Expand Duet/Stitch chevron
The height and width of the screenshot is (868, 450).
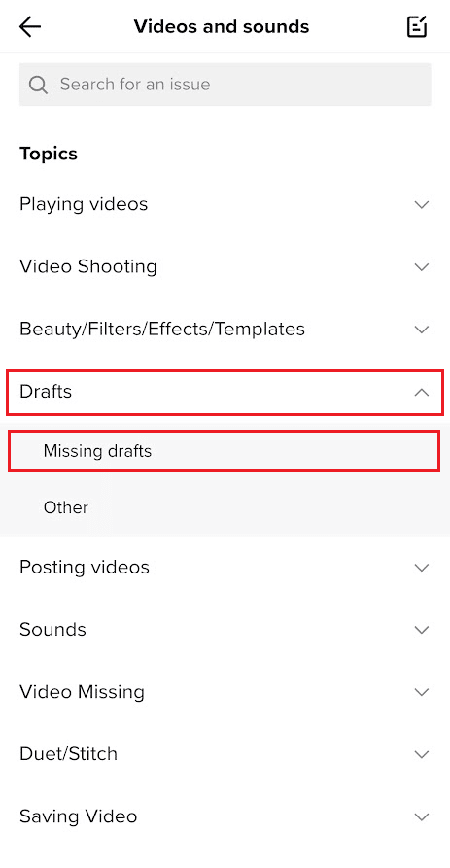pyautogui.click(x=422, y=754)
